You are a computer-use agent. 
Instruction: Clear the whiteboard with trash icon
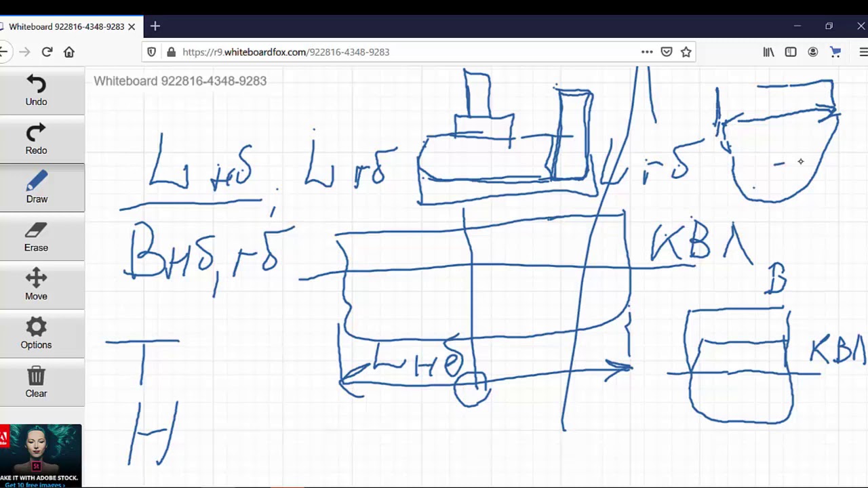point(37,383)
